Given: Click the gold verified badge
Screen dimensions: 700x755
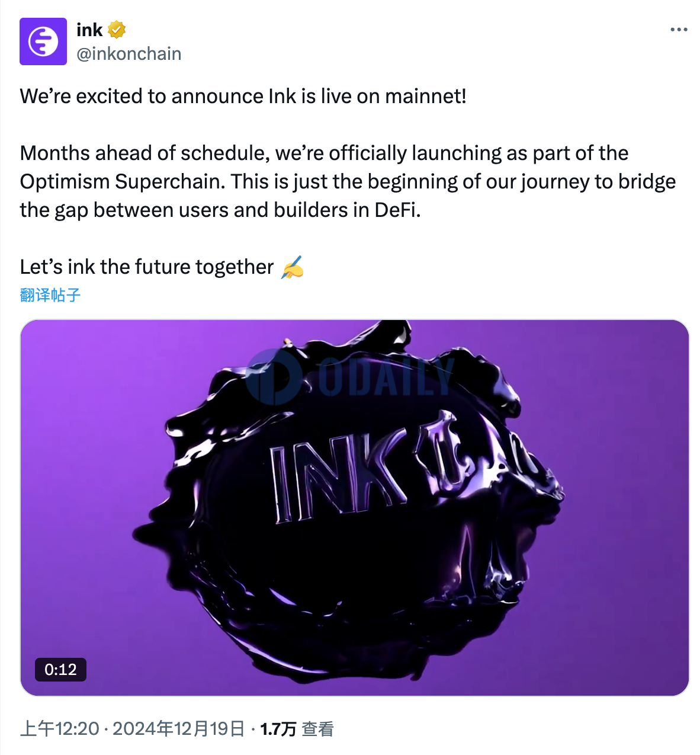Looking at the screenshot, I should [117, 30].
